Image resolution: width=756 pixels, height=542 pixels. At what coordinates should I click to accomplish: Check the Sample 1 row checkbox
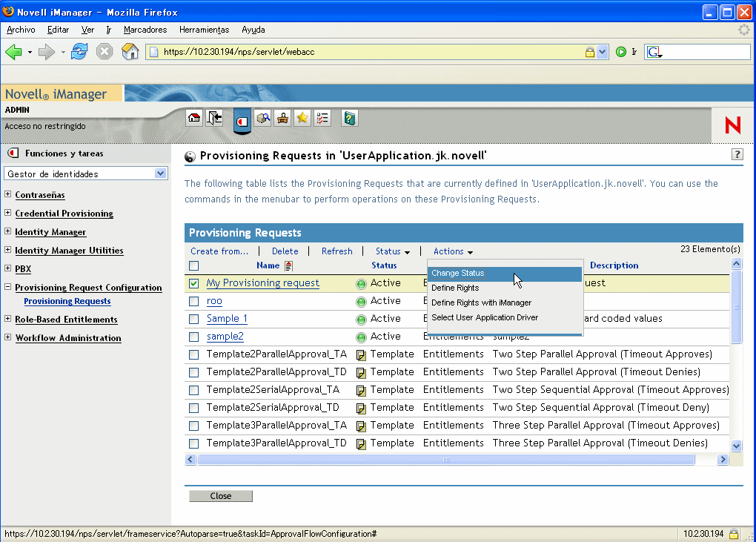pyautogui.click(x=194, y=319)
